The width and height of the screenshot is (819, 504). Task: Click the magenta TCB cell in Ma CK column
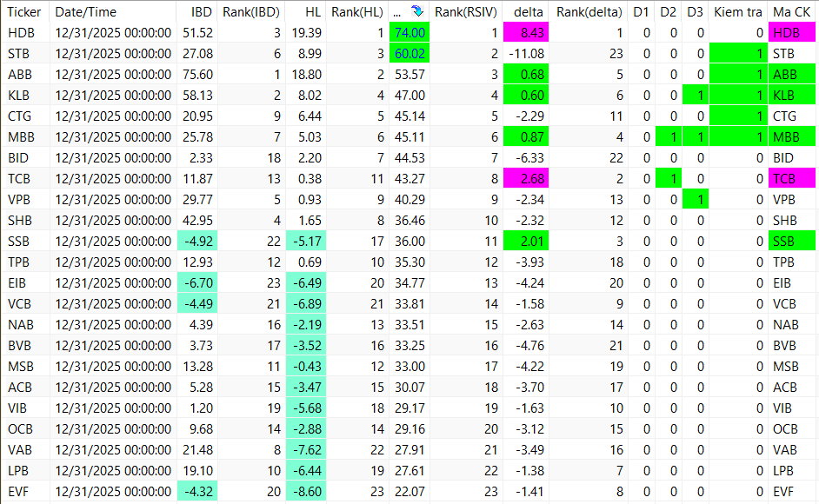point(792,179)
